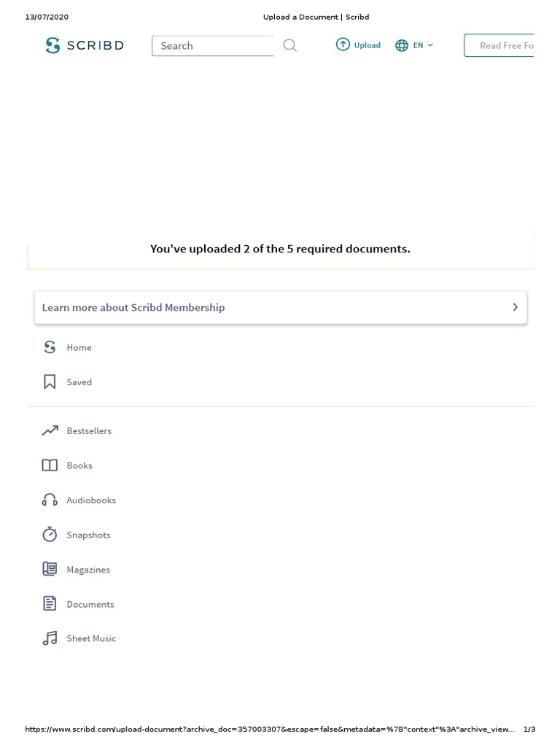This screenshot has width=560, height=747.
Task: Open the Books menu item
Action: [79, 465]
